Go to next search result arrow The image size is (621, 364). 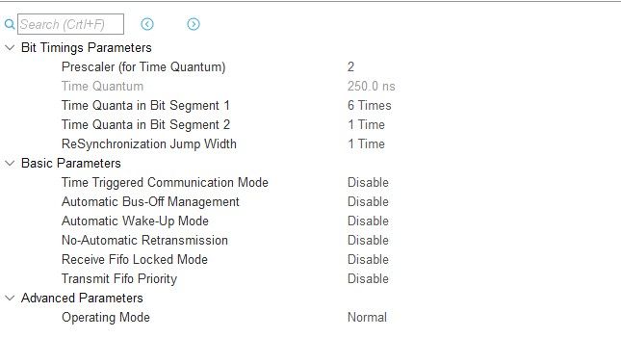tap(194, 24)
